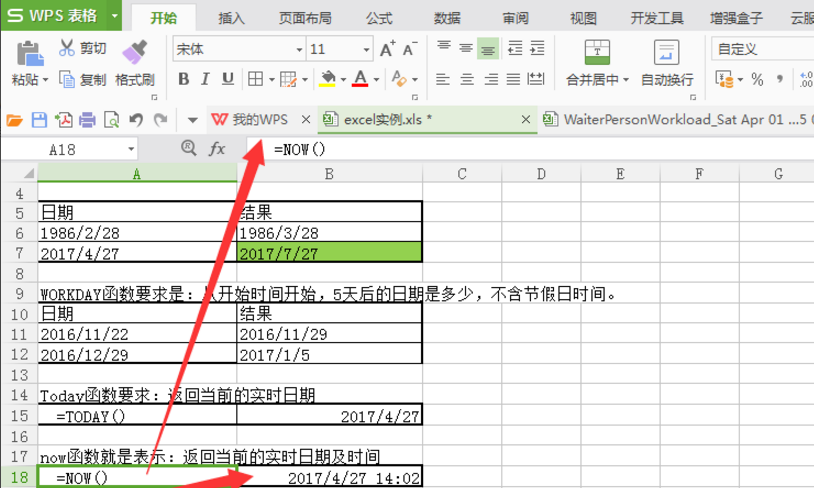The height and width of the screenshot is (488, 814).
Task: Click the Undo arrow
Action: (136, 120)
